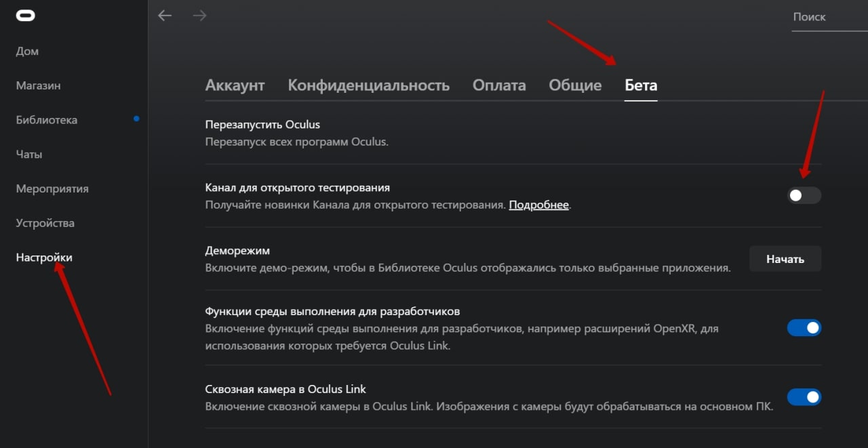The image size is (868, 448).
Task: Click the Oculus logo icon
Action: click(x=25, y=16)
